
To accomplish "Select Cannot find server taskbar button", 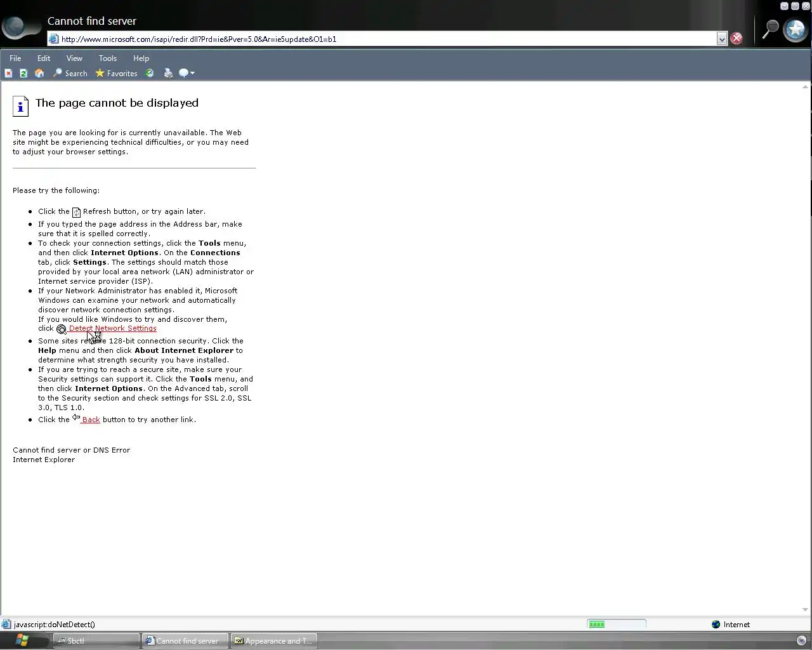I will 185,641.
